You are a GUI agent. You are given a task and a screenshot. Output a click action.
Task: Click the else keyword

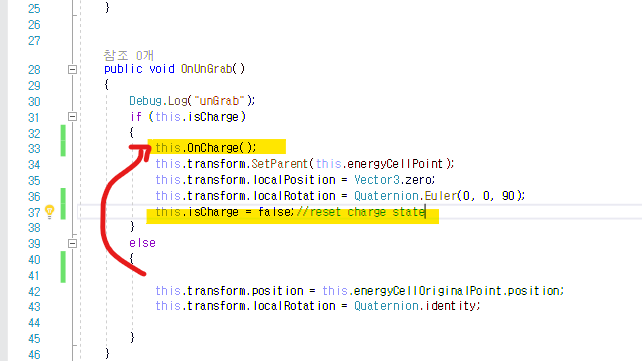[x=142, y=243]
